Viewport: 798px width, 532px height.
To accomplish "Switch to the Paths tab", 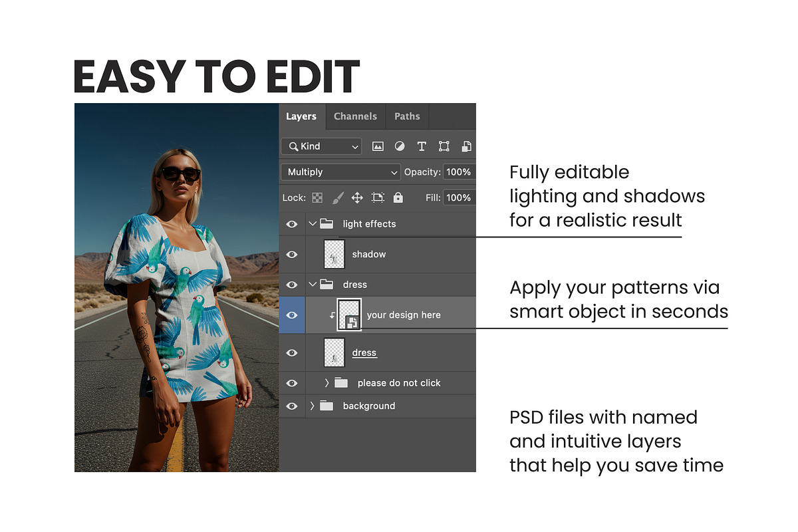I will [x=407, y=116].
